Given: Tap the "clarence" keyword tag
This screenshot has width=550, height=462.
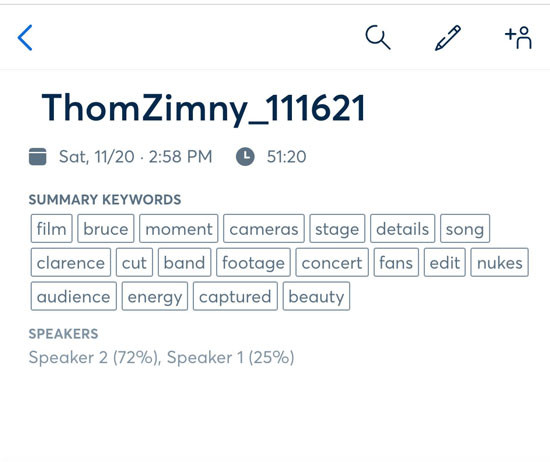Looking at the screenshot, I should tap(71, 262).
